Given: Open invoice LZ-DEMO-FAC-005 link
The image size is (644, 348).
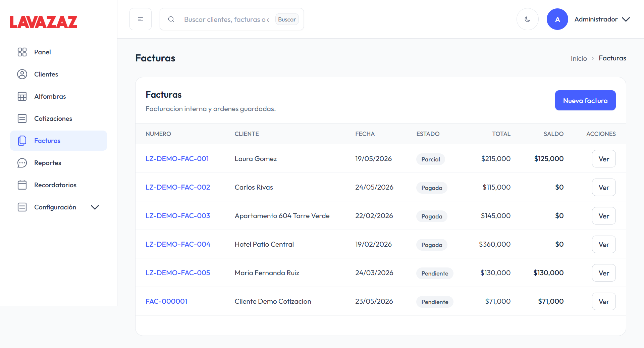Looking at the screenshot, I should [x=178, y=273].
